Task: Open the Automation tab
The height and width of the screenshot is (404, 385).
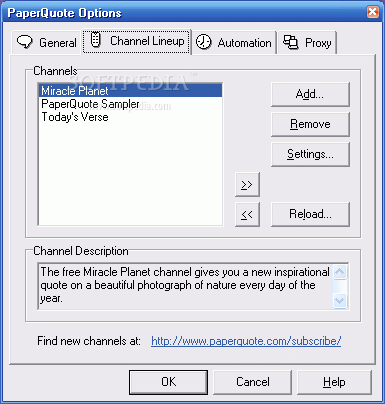Action: [234, 42]
